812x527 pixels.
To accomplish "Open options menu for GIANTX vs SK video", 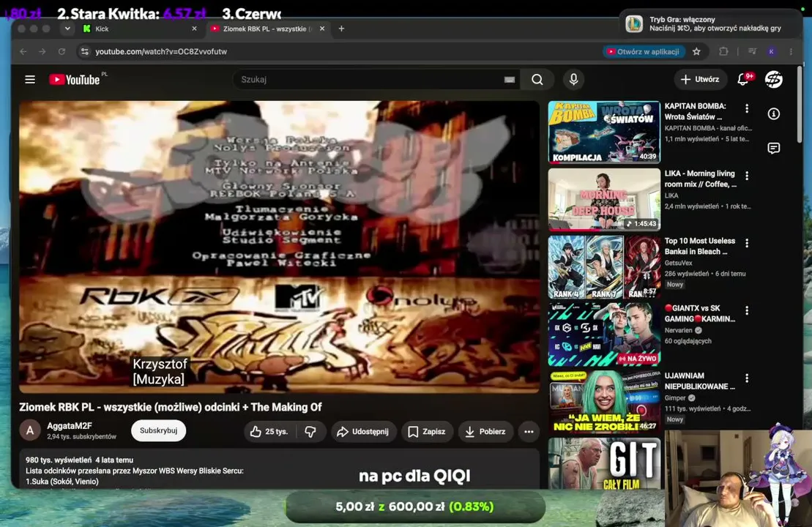I will click(747, 310).
